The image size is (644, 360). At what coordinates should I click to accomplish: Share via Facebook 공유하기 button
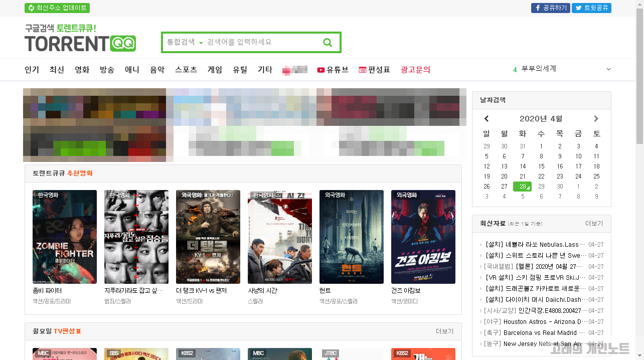[x=550, y=8]
